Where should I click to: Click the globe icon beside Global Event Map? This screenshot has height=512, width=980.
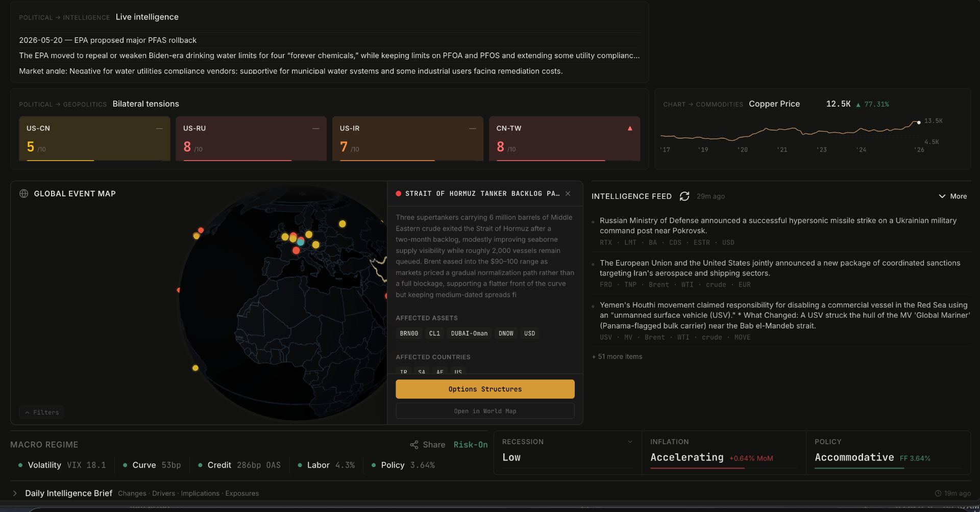click(23, 194)
